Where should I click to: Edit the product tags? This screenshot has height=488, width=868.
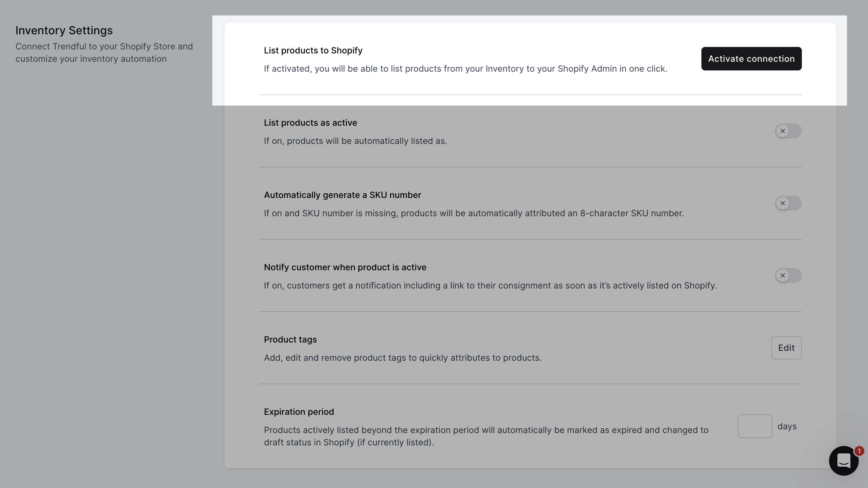[x=786, y=348]
